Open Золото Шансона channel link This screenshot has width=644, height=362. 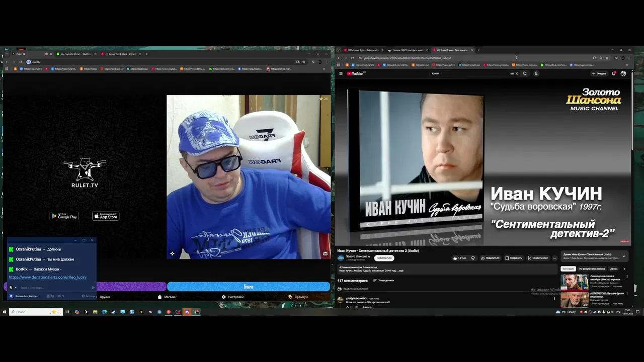click(356, 256)
